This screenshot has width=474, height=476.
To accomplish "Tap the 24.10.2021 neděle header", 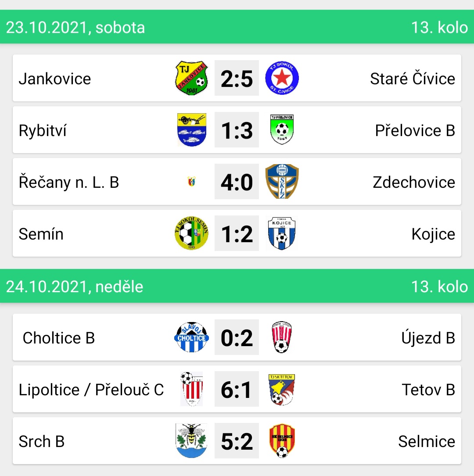I will [237, 286].
